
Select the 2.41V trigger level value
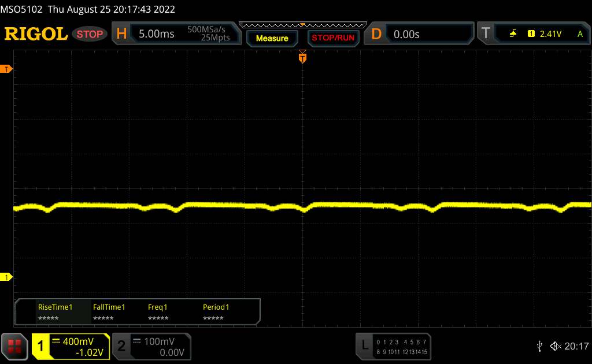(550, 34)
